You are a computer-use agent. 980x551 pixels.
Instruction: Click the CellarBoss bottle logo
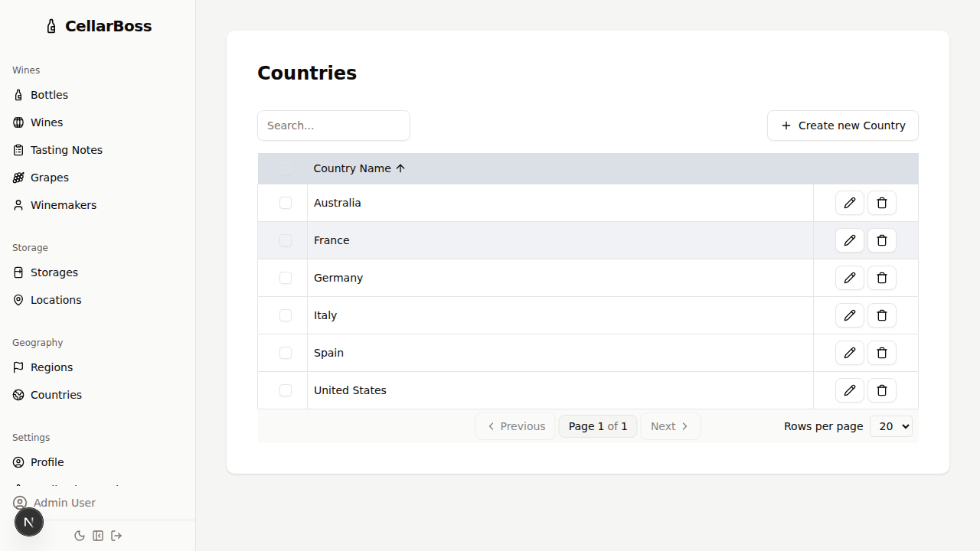coord(51,25)
